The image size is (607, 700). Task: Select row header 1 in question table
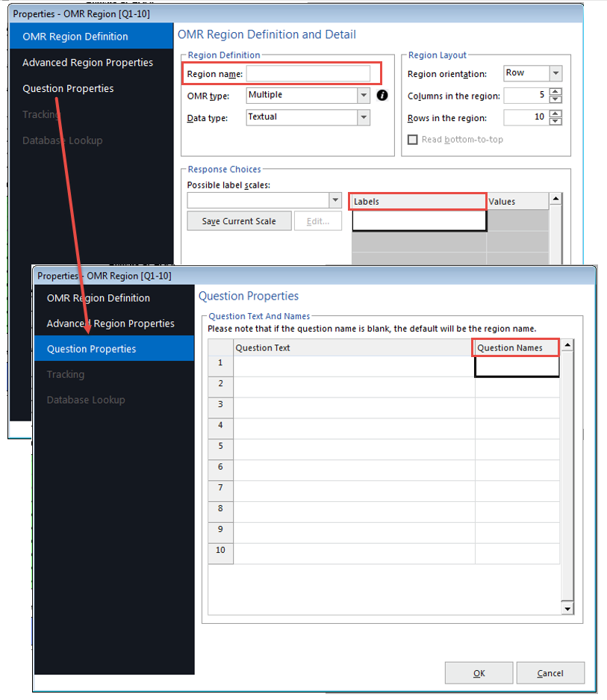(220, 367)
